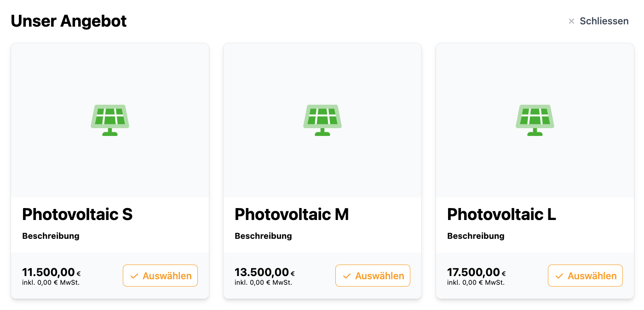The height and width of the screenshot is (310, 644).
Task: Click the Photovoltaic L title
Action: [x=501, y=214]
